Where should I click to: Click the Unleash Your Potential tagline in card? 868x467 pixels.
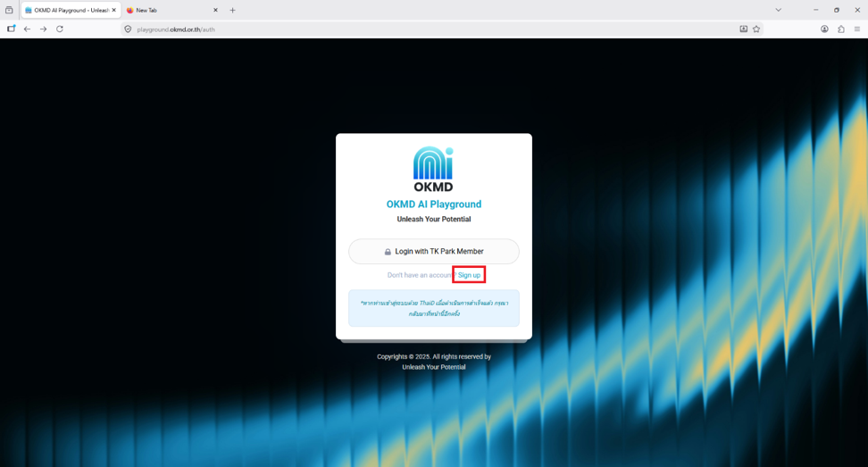pos(433,219)
